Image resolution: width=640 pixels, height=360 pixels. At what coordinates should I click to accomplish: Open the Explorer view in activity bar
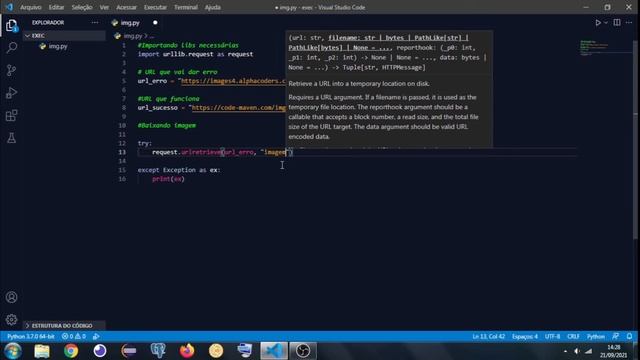11,25
